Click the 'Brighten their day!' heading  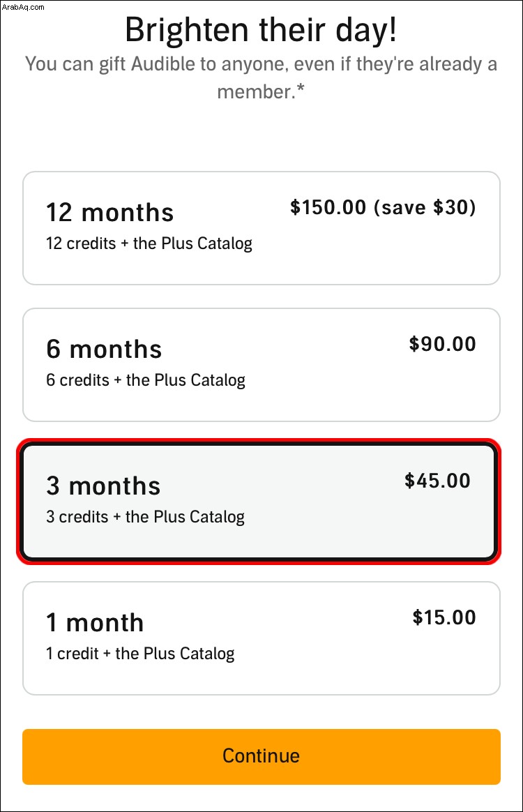261,29
